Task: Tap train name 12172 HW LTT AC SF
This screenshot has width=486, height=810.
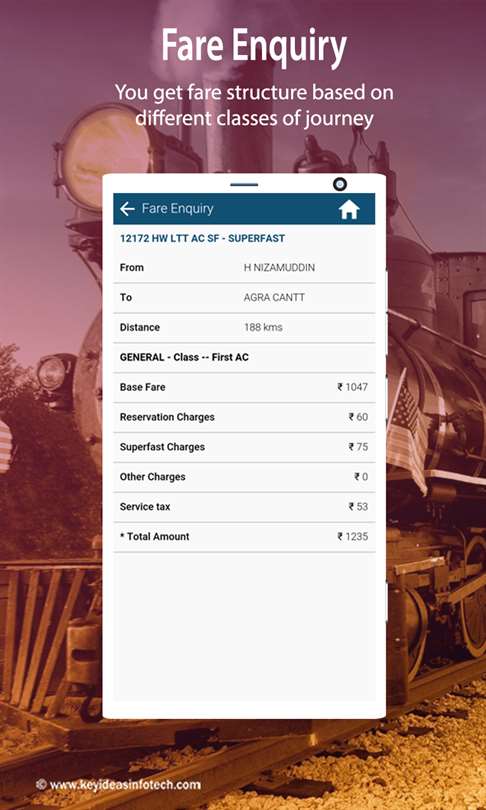Action: [202, 239]
